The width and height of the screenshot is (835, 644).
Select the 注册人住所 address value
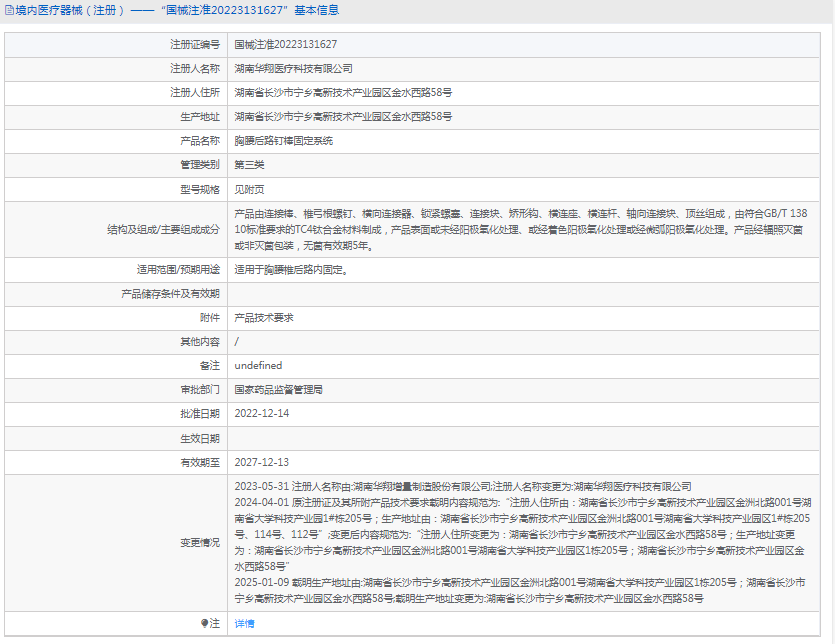(x=343, y=92)
